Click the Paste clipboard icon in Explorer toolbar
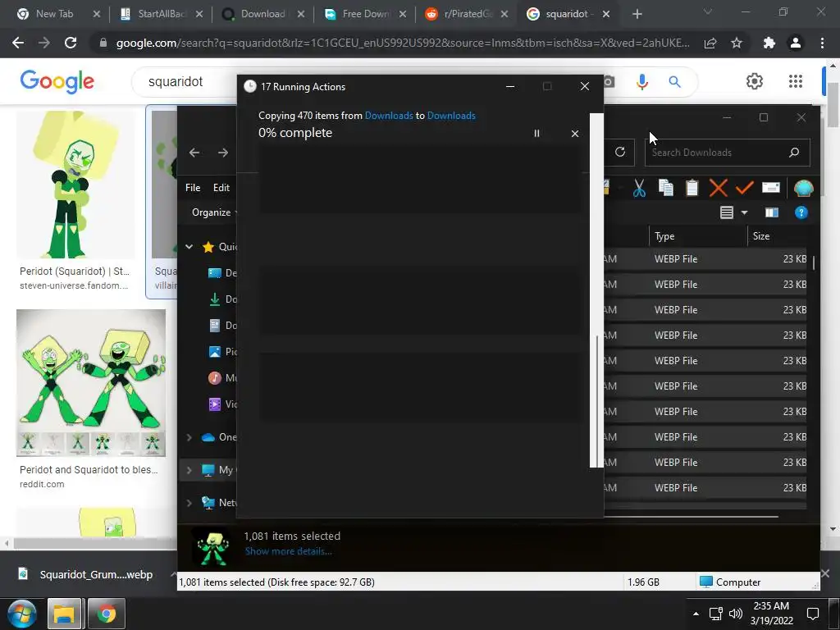This screenshot has width=840, height=630. coord(692,188)
